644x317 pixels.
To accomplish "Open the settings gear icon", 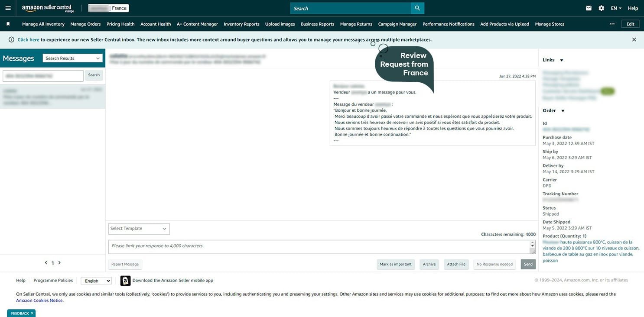I will pos(601,8).
